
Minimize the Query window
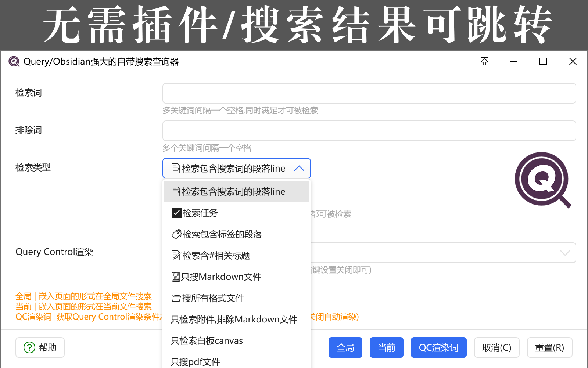coord(514,61)
